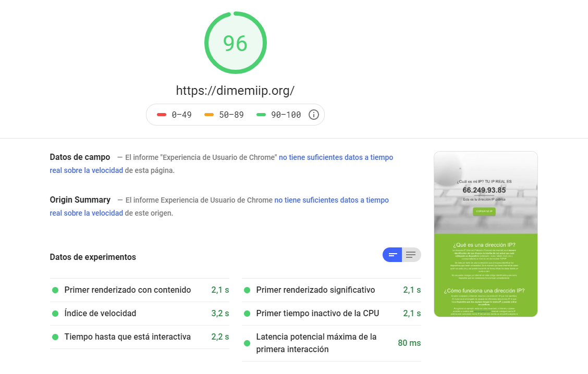588x374 pixels.
Task: Click the green 90-100 score range icon
Action: (261, 114)
